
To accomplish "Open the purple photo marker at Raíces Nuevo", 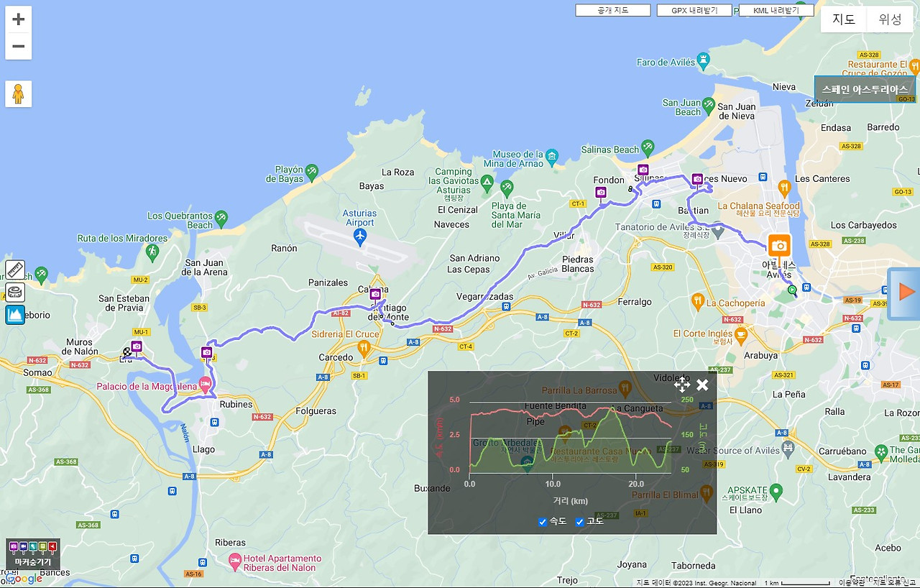I will (697, 178).
